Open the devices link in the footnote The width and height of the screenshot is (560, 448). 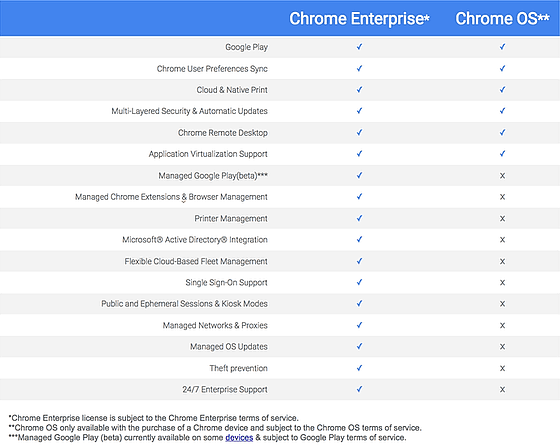point(239,438)
